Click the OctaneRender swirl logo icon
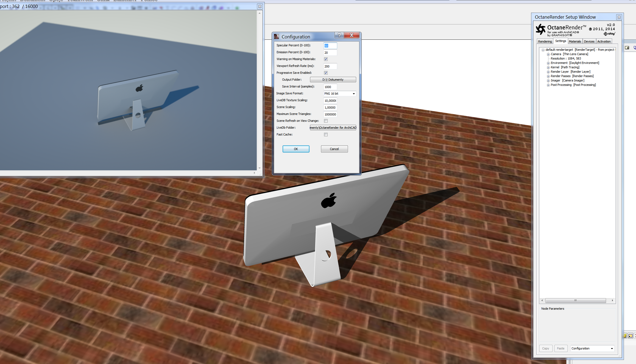Screen dimensions: 636x364 pos(540,29)
